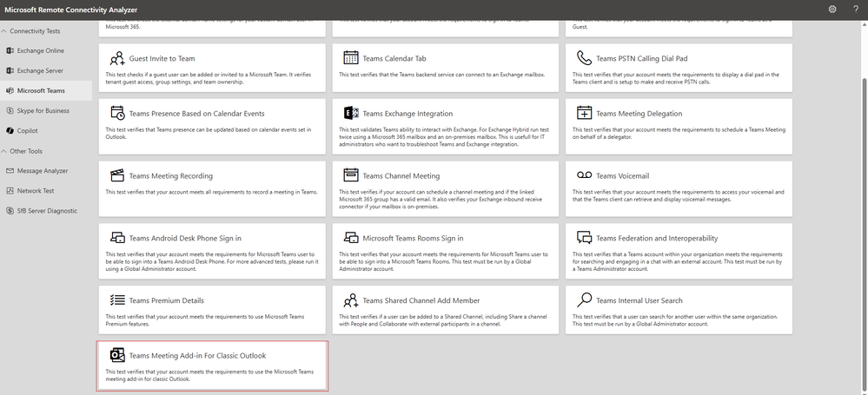
Task: Open Message Analyzer from Other Tools
Action: [46, 171]
